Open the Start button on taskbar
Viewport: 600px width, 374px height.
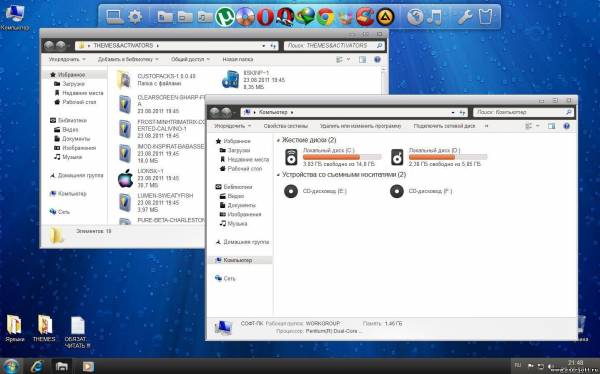click(x=11, y=366)
